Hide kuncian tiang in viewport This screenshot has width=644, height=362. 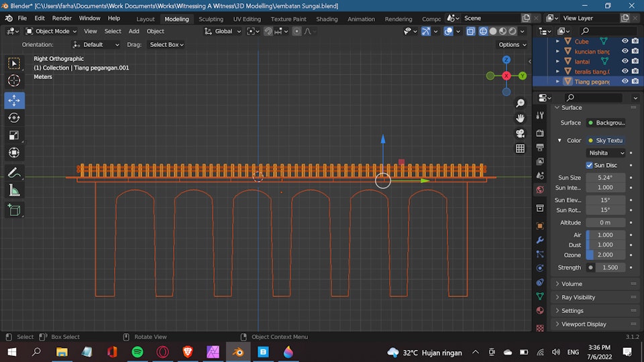click(625, 52)
